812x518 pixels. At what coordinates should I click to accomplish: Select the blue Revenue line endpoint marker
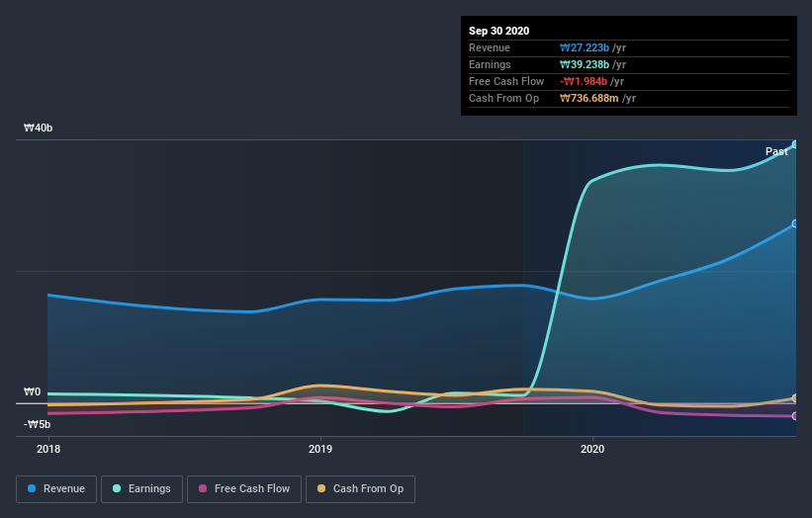795,223
